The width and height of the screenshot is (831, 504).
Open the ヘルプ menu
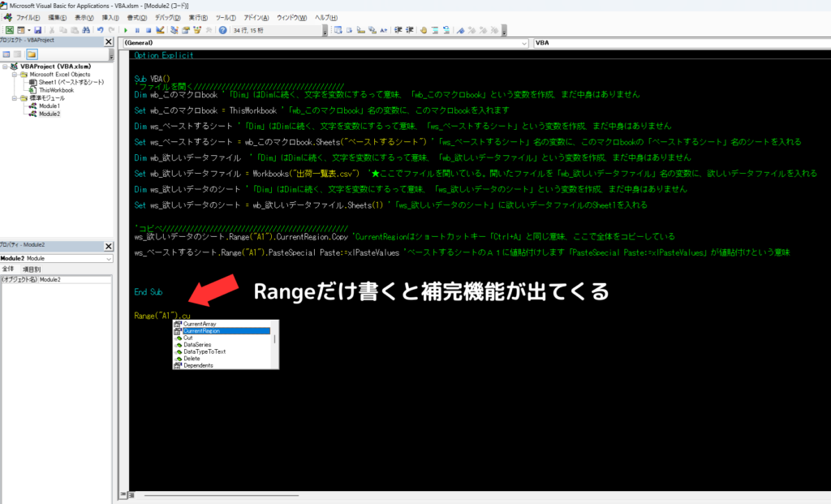326,18
